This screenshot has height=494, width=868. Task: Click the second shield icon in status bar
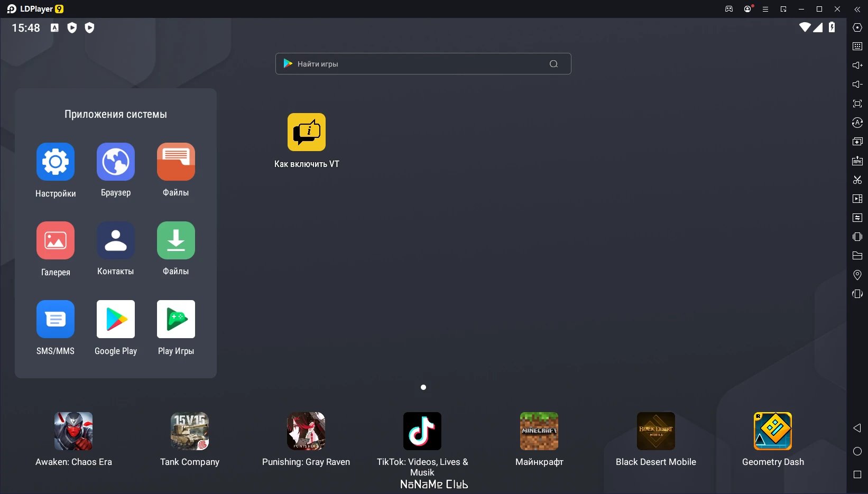tap(89, 27)
